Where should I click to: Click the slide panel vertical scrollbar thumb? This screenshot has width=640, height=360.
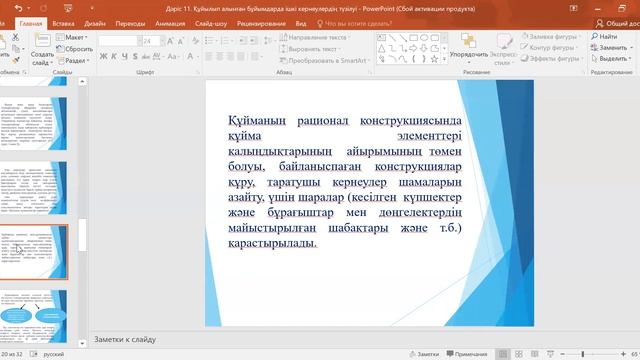(x=82, y=235)
